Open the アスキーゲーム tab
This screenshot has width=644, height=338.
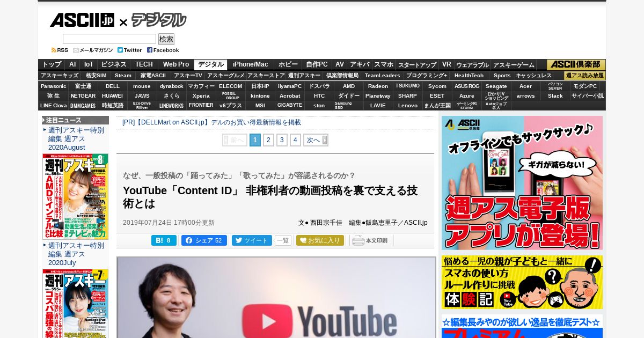pos(514,64)
